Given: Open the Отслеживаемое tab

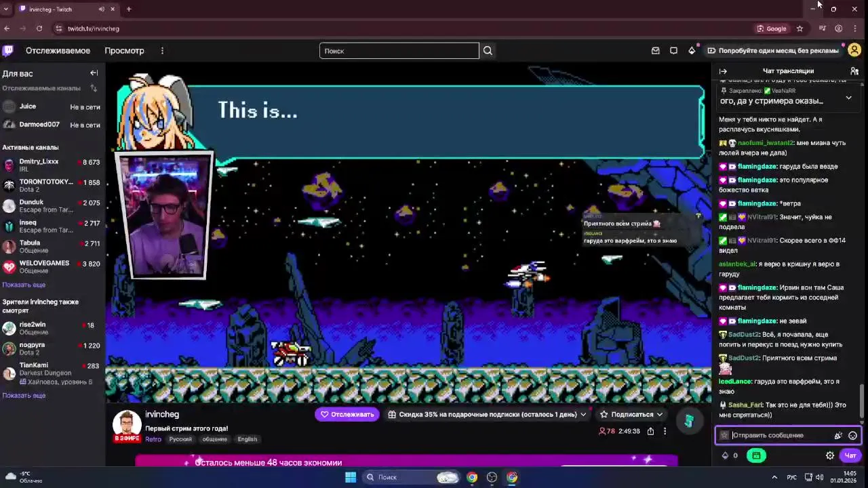Looking at the screenshot, I should [x=58, y=51].
